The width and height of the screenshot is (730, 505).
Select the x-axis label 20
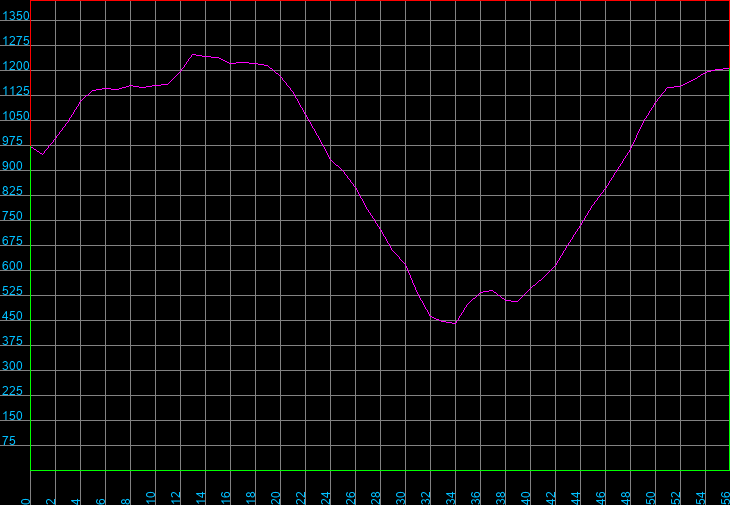pos(276,498)
